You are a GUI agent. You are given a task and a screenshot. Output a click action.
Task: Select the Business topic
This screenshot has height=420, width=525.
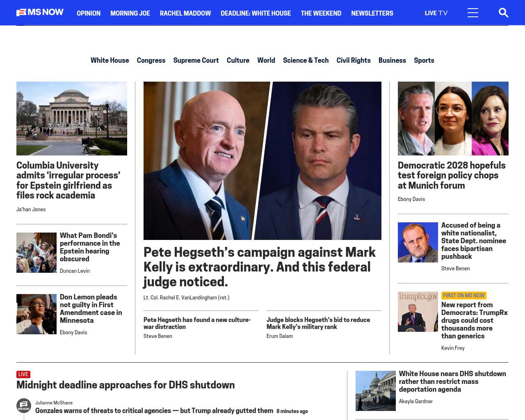[x=392, y=60]
